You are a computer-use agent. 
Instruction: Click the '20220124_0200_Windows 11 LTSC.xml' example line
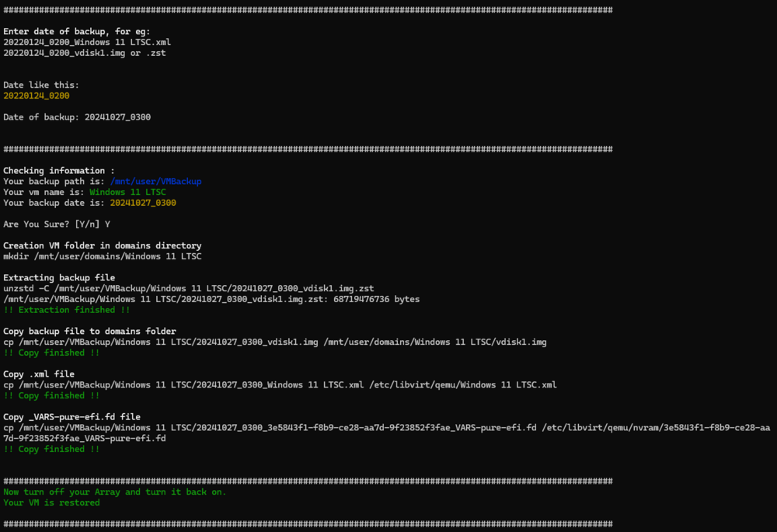[87, 42]
